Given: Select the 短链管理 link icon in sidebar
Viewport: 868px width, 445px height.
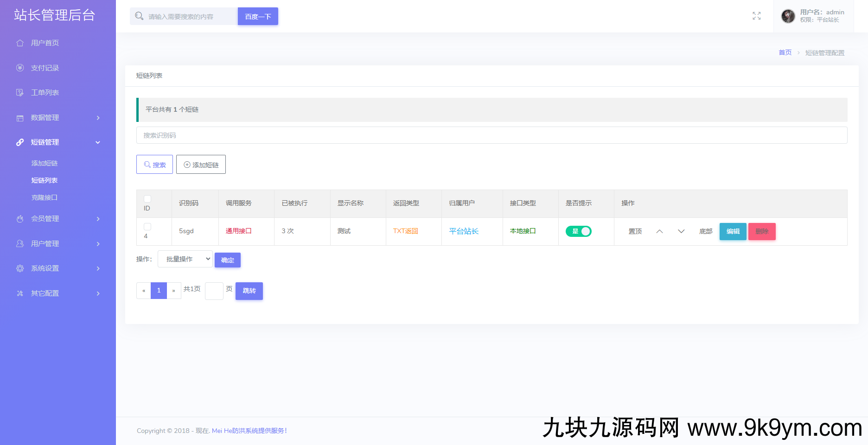Looking at the screenshot, I should [x=20, y=142].
